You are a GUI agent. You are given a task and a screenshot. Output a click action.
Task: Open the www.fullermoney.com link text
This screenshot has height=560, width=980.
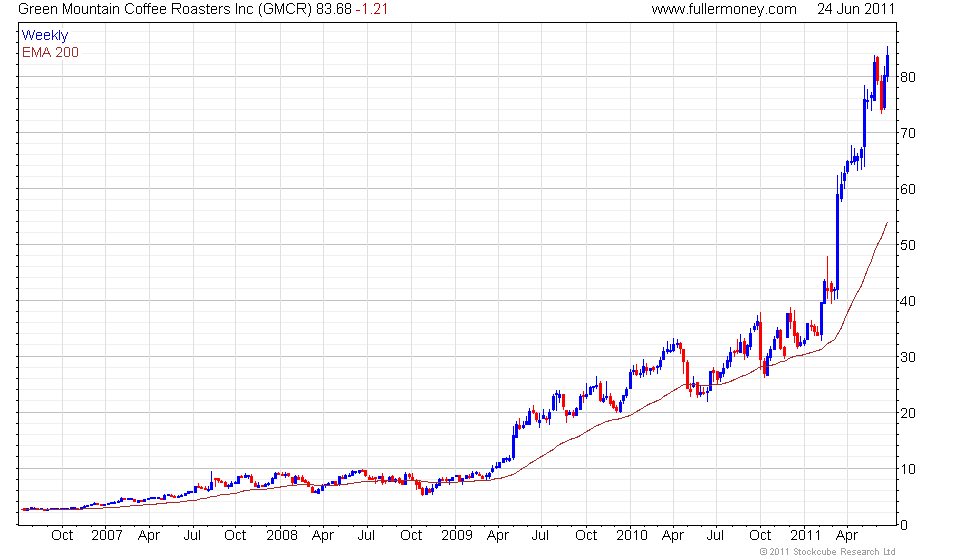tap(724, 9)
